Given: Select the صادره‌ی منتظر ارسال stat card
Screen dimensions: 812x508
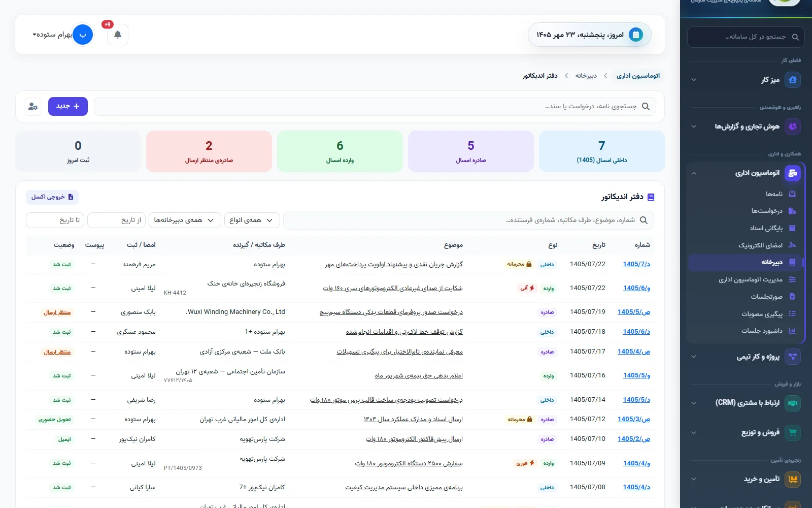Looking at the screenshot, I should pos(209,151).
